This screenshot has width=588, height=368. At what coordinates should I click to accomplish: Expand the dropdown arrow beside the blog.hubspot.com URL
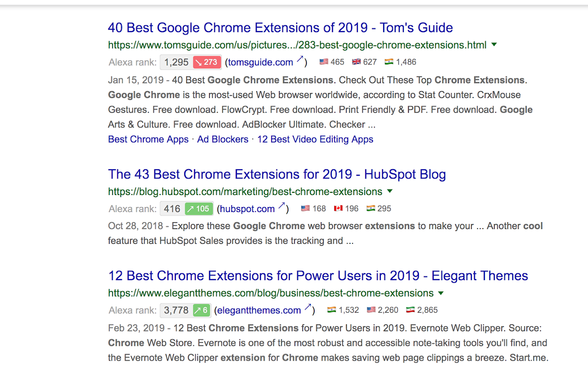point(390,191)
